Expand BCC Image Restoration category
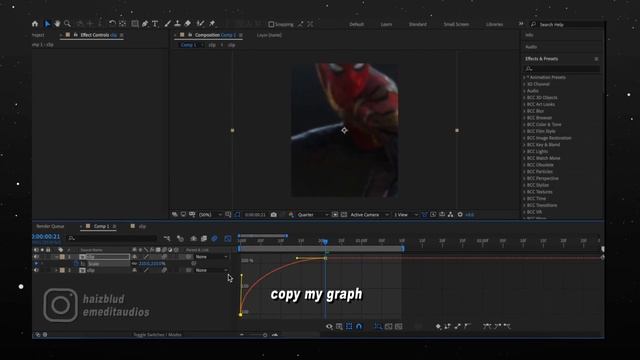This screenshot has width=640, height=360. 524,138
